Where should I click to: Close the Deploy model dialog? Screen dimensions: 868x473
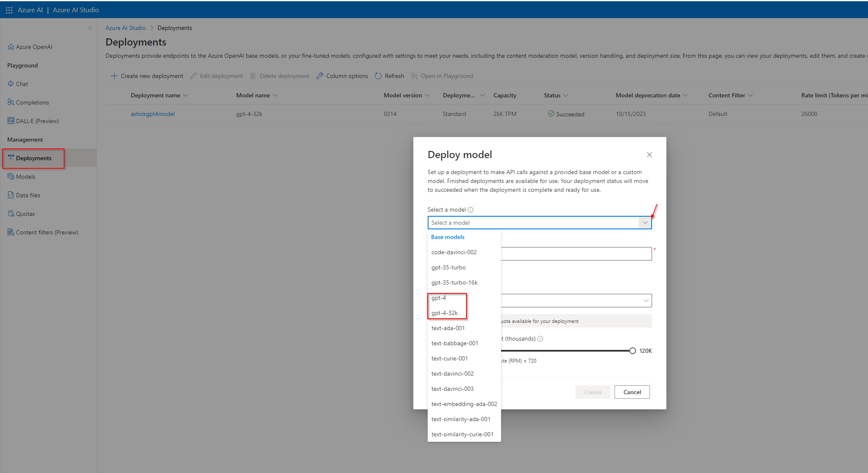pyautogui.click(x=650, y=155)
